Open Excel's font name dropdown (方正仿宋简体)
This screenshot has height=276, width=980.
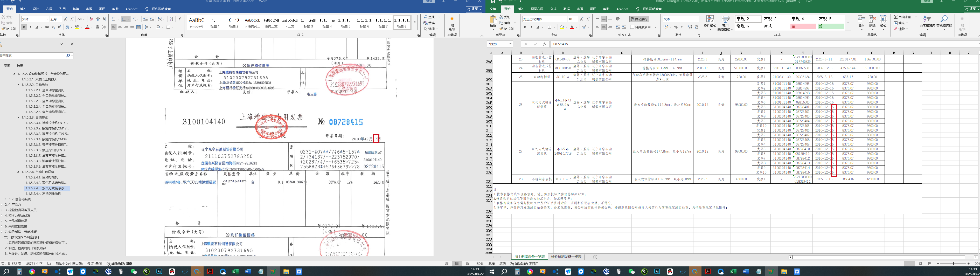coord(565,19)
